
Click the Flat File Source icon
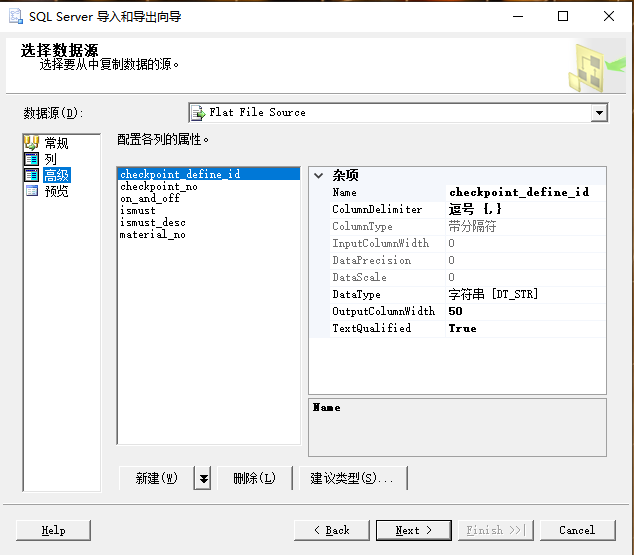(198, 113)
